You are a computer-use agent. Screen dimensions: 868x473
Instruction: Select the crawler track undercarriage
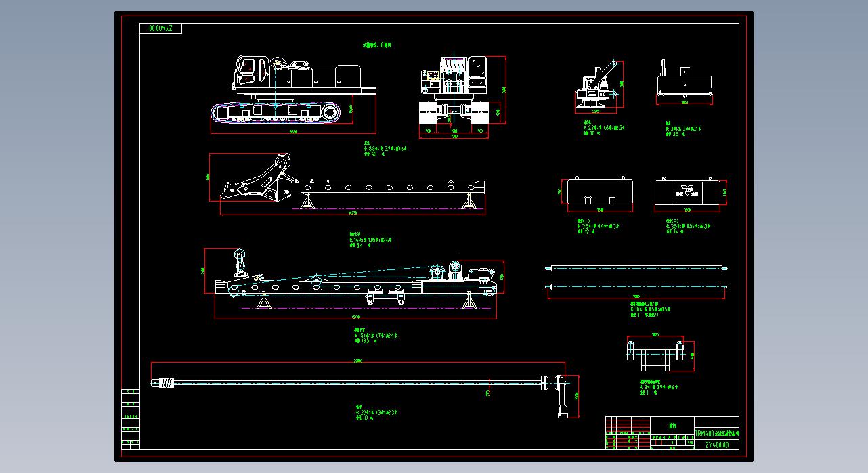coord(282,114)
